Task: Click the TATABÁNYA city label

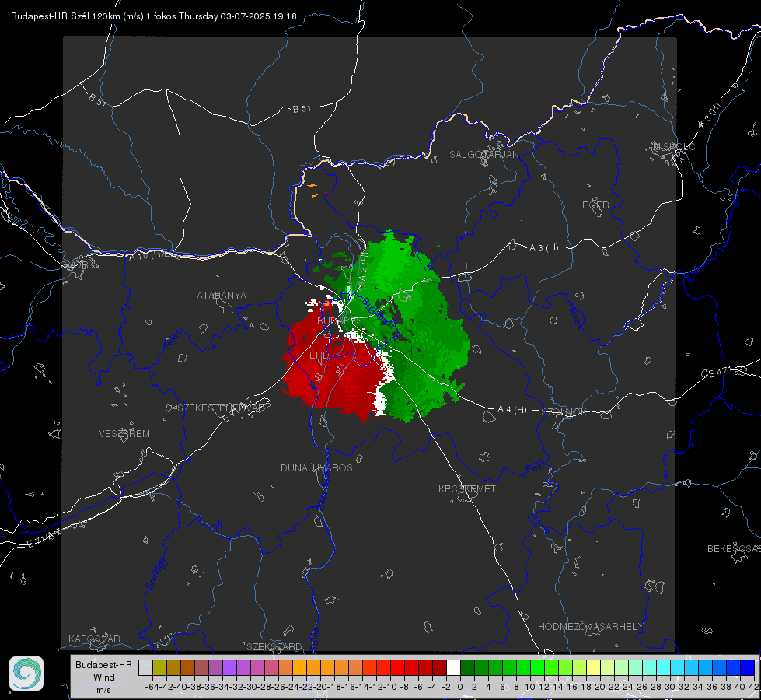Action: (218, 296)
